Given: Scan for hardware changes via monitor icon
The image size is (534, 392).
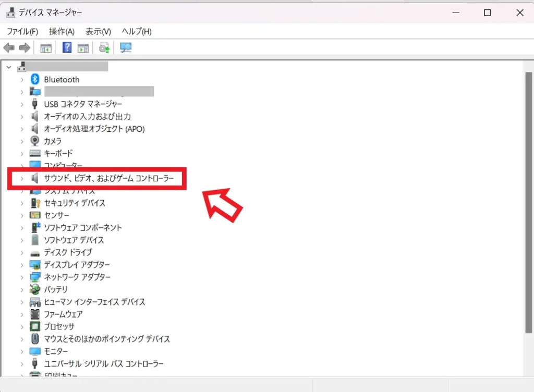Looking at the screenshot, I should click(x=126, y=47).
